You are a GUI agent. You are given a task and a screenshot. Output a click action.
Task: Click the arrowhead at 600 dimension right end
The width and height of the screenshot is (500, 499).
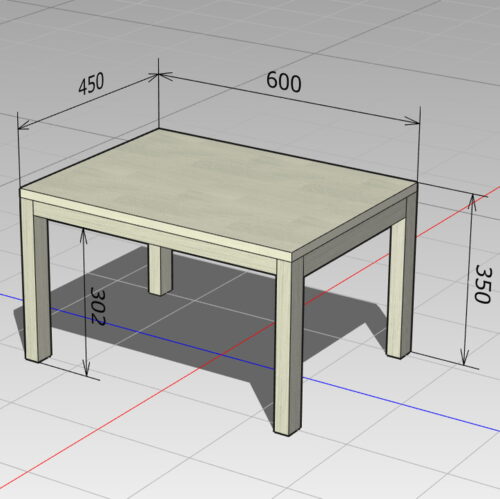tap(413, 121)
